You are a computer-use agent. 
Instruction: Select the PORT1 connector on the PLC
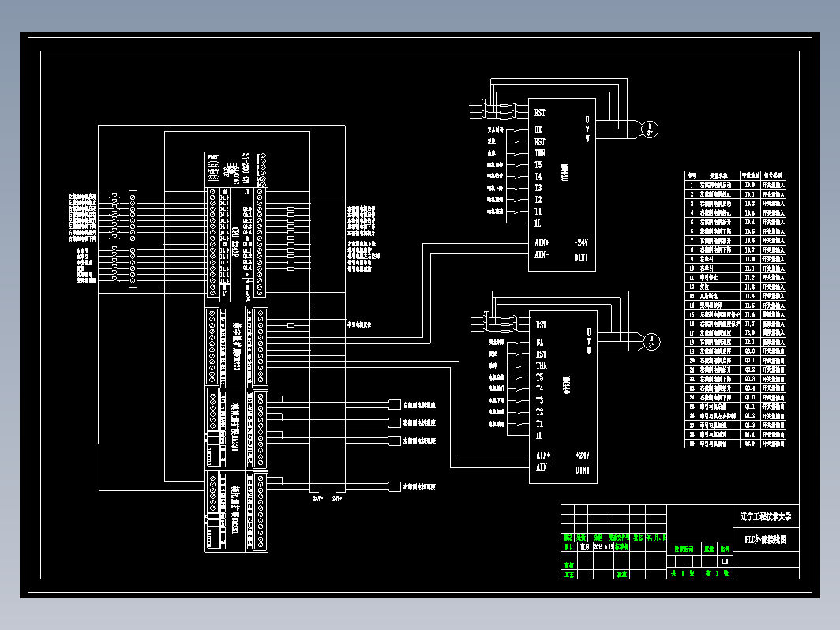pos(214,164)
